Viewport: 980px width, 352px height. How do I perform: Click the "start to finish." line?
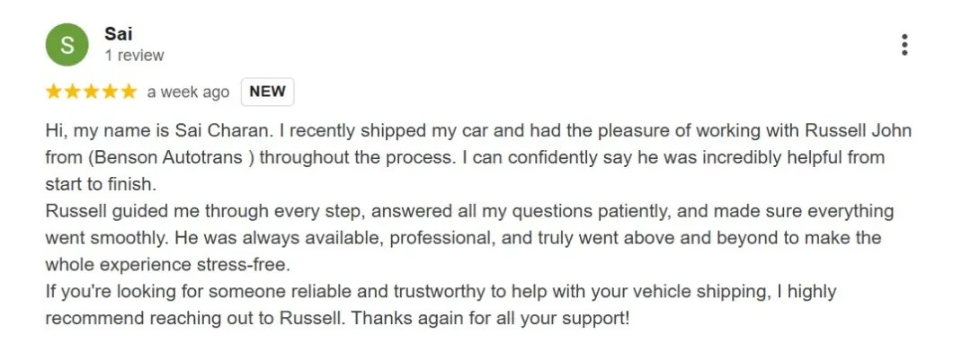tap(100, 185)
